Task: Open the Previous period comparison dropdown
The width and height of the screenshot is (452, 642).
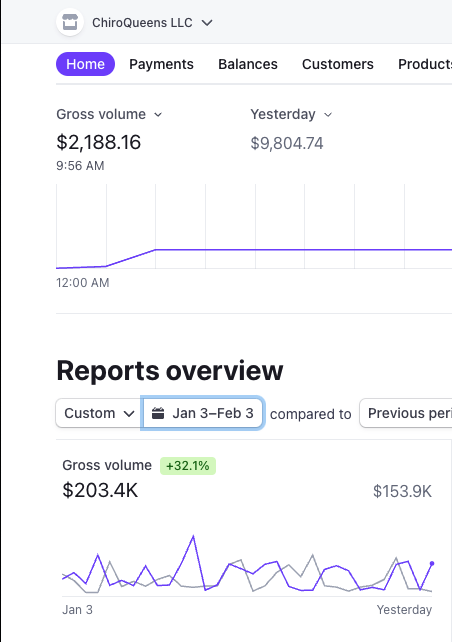Action: click(406, 413)
